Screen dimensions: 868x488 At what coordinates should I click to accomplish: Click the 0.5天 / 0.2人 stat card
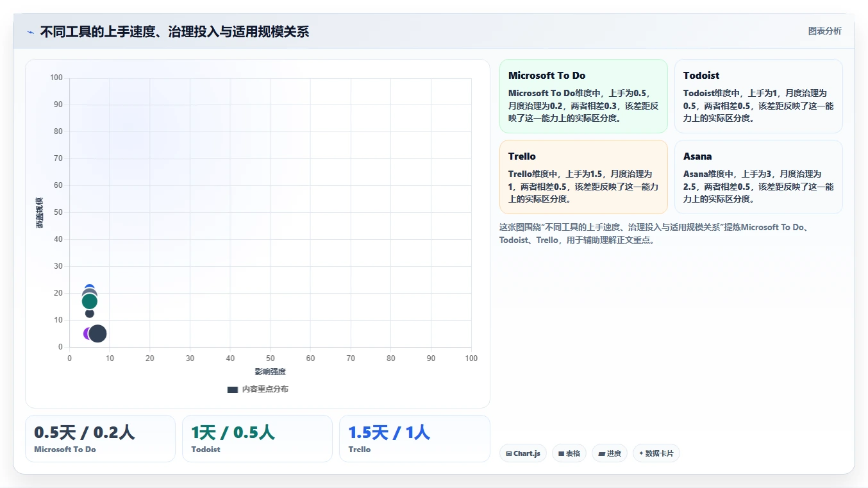point(100,439)
